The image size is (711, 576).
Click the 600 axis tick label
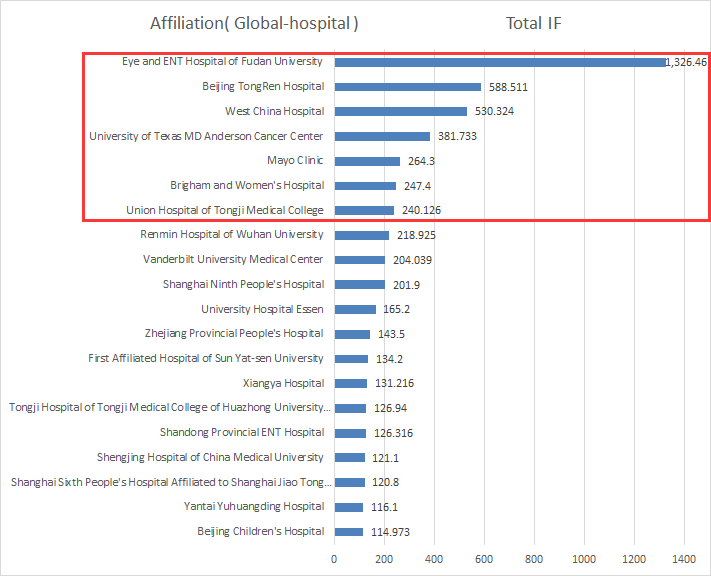click(x=484, y=559)
